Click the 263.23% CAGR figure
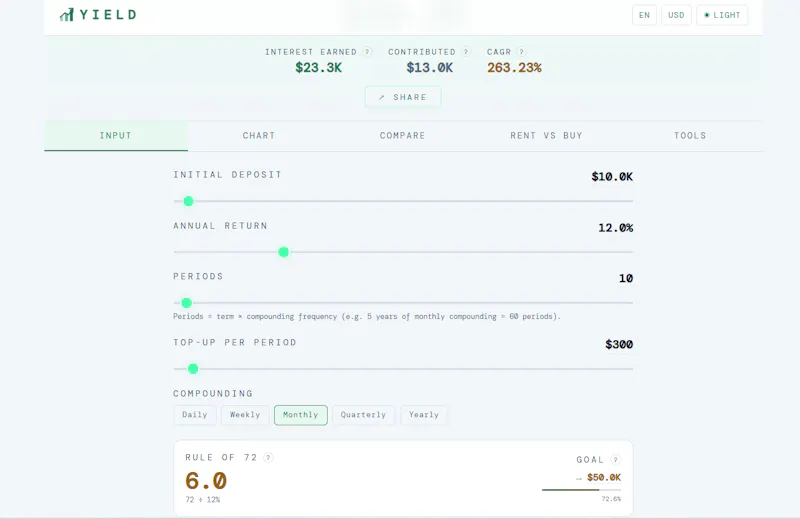 (514, 67)
